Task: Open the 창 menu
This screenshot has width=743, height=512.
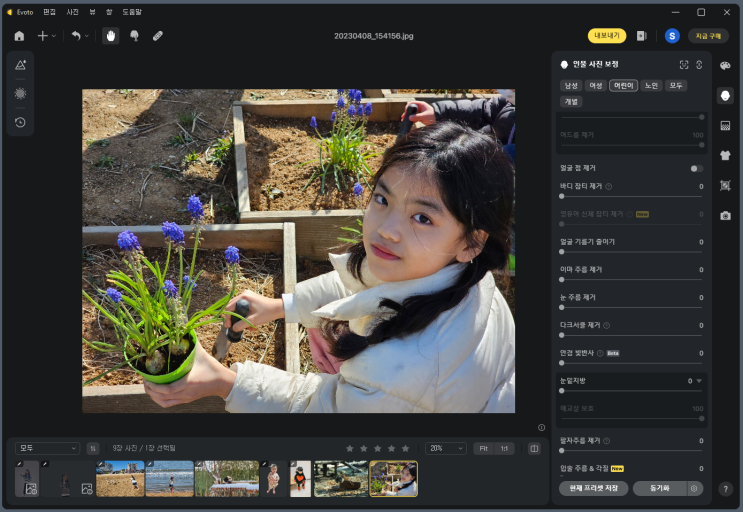Action: pos(109,12)
